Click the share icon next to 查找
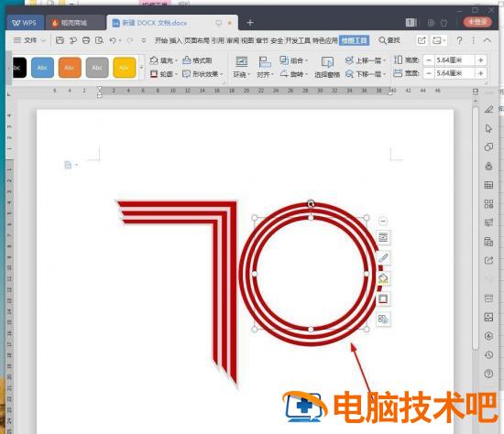The height and width of the screenshot is (434, 504). pyautogui.click(x=422, y=40)
